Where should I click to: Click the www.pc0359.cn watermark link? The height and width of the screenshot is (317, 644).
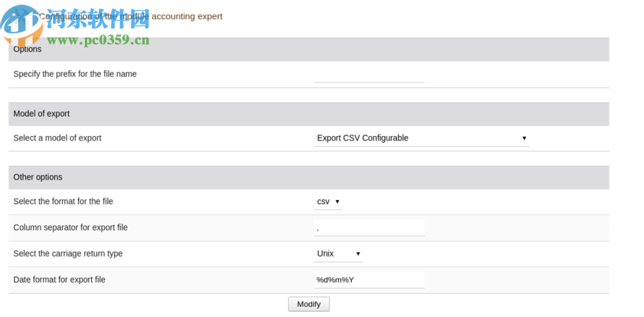98,40
